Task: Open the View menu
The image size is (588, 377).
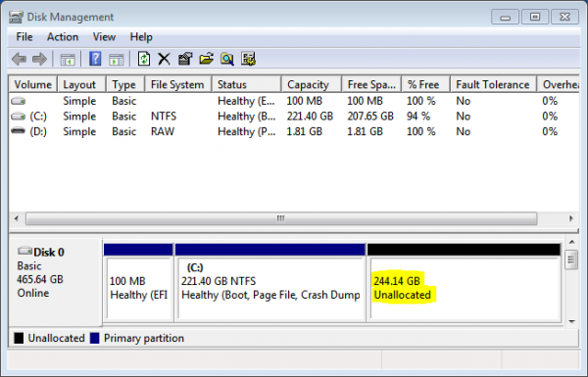Action: click(104, 37)
